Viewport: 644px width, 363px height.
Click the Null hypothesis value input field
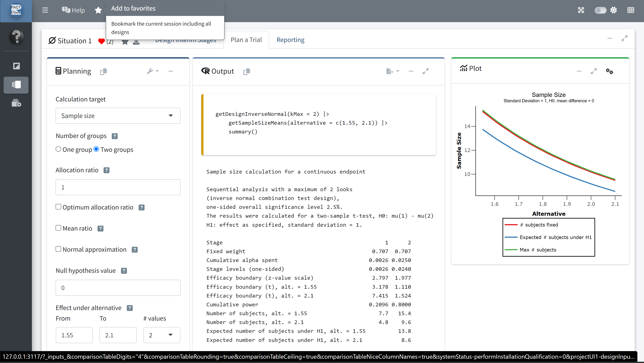(x=118, y=288)
